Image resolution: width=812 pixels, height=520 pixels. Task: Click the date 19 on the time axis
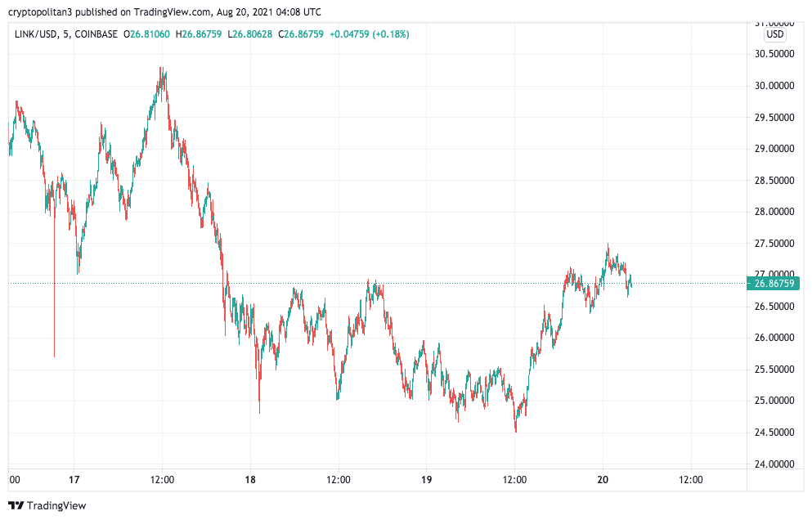click(x=426, y=480)
